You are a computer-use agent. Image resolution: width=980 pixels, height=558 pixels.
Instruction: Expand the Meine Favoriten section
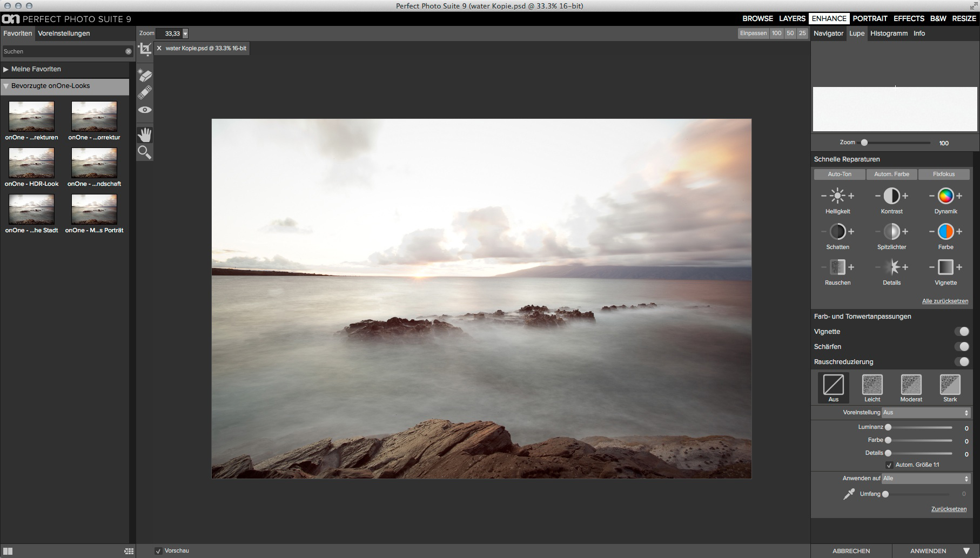tap(6, 69)
